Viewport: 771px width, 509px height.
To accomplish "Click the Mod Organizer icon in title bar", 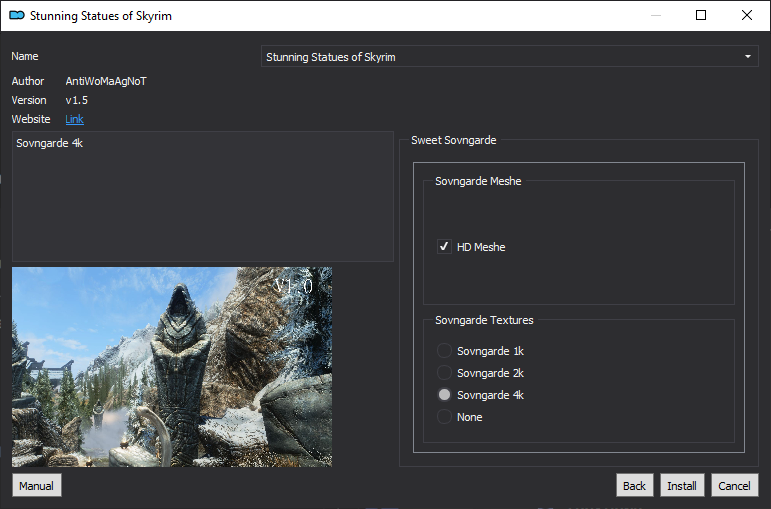I will click(17, 16).
